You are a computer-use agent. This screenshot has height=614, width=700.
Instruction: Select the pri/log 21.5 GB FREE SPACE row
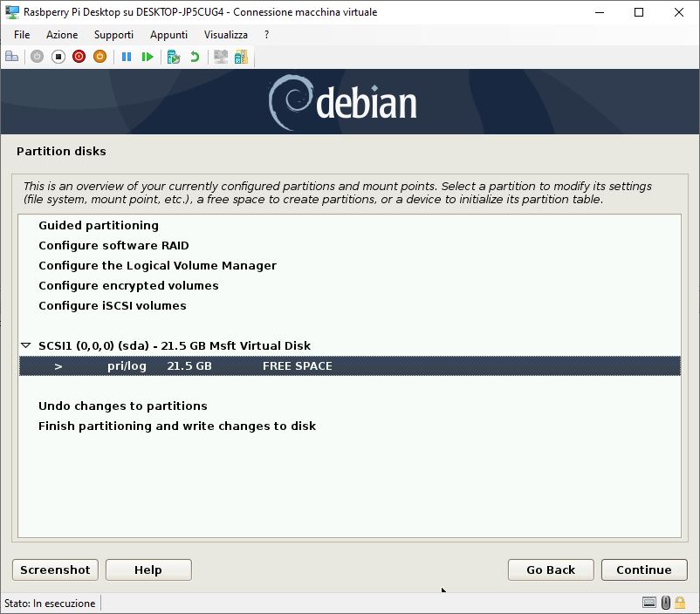[349, 366]
